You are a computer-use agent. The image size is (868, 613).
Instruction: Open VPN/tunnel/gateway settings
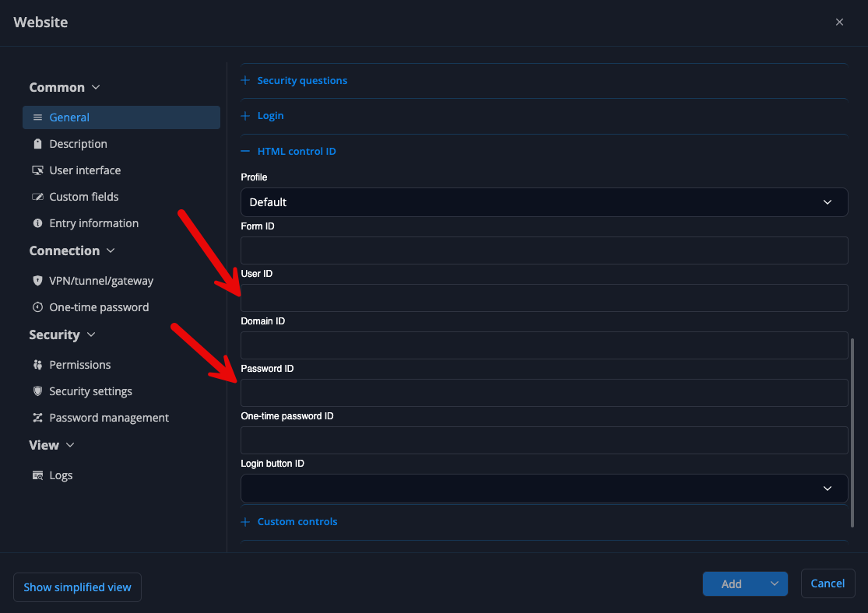101,281
